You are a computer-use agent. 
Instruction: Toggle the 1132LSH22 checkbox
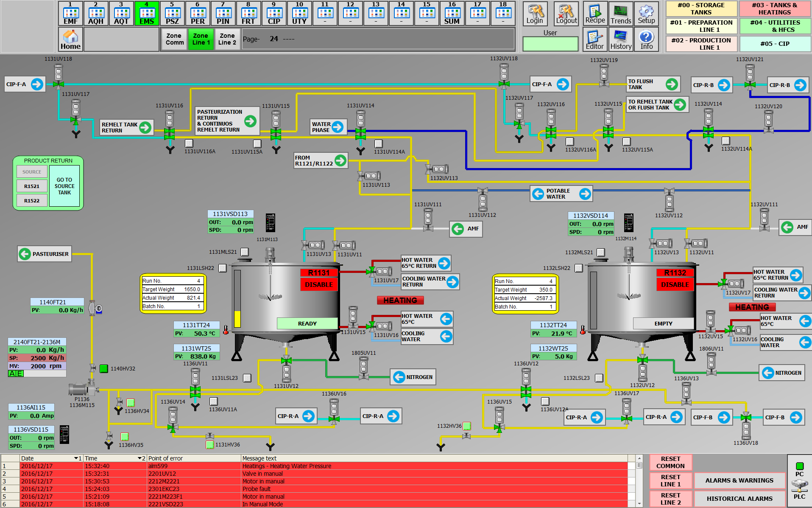579,268
